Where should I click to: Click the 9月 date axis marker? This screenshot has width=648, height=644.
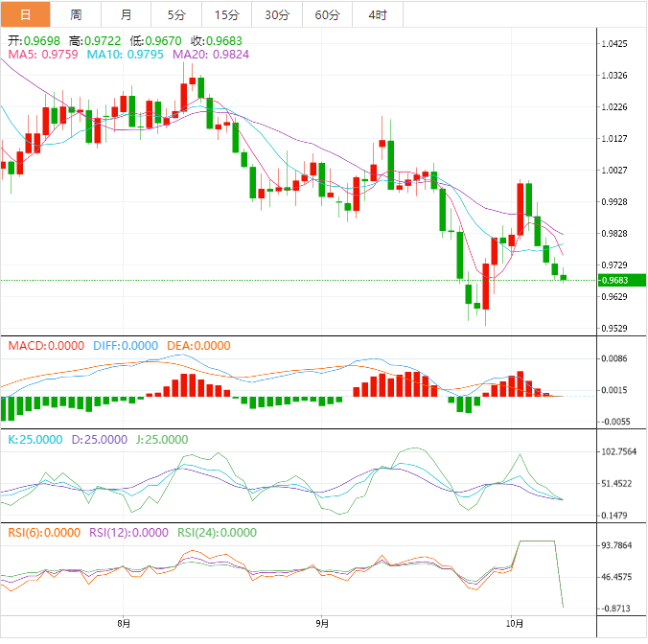[x=322, y=624]
